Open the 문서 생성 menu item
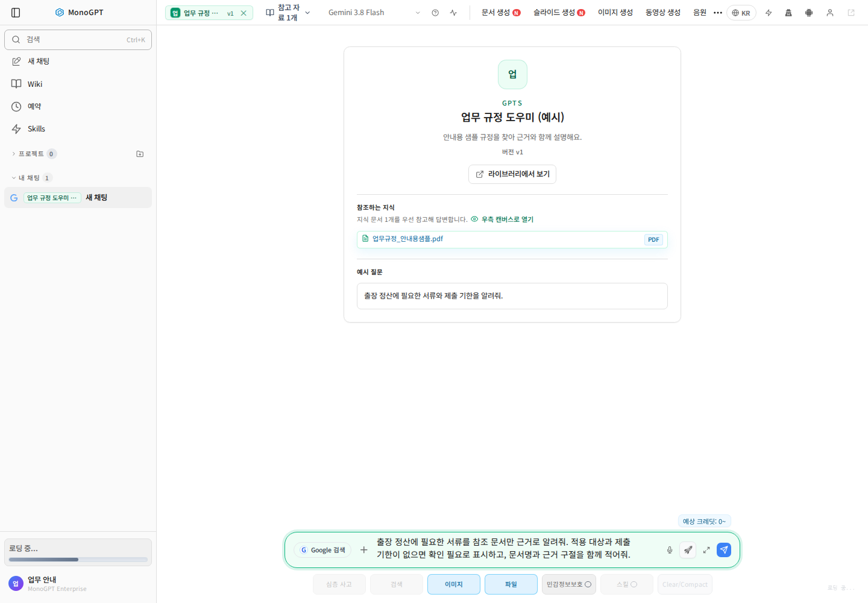 click(501, 13)
